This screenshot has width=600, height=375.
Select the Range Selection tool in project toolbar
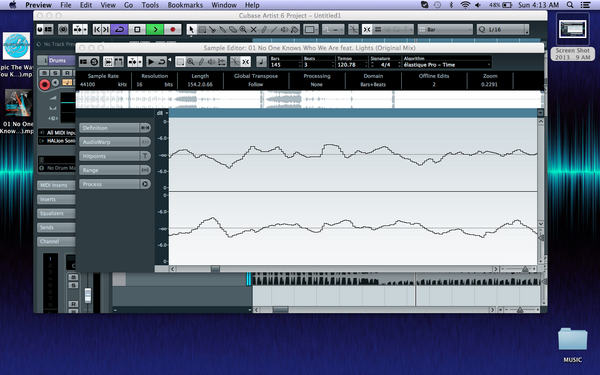[x=202, y=29]
